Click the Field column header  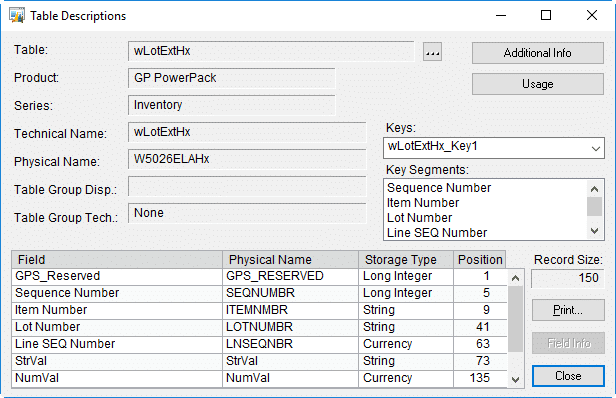pyautogui.click(x=117, y=260)
